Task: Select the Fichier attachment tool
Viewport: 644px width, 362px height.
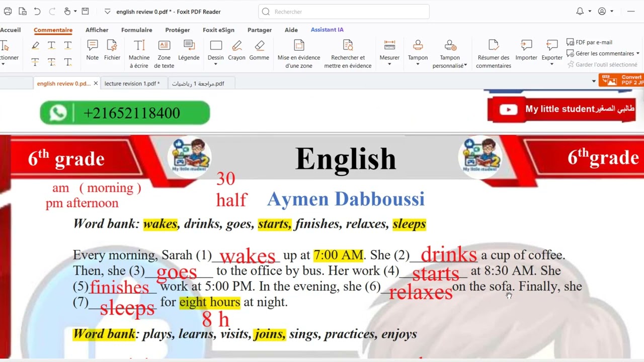Action: [112, 51]
